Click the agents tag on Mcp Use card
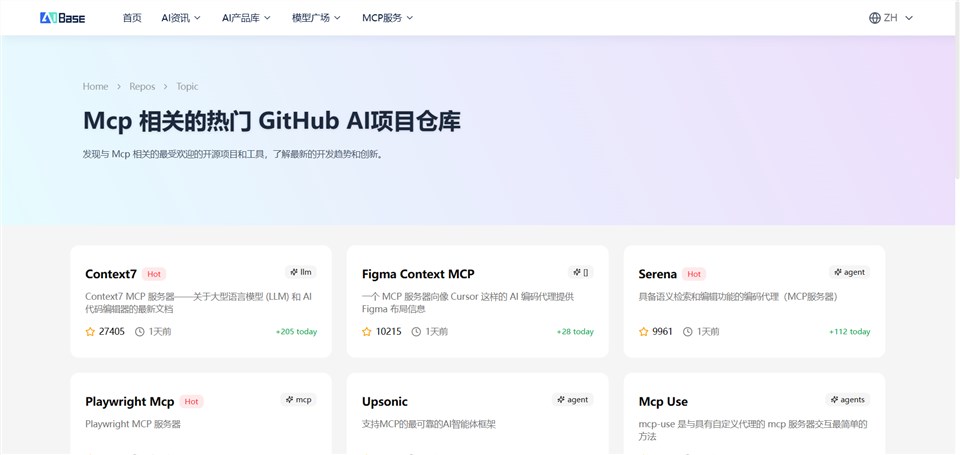Viewport: 960px width, 455px height. point(847,400)
